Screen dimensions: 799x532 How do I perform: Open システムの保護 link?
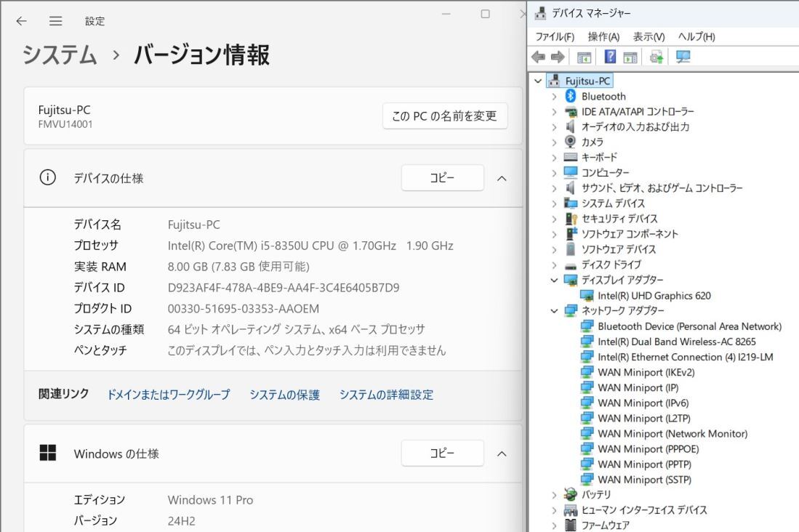284,395
